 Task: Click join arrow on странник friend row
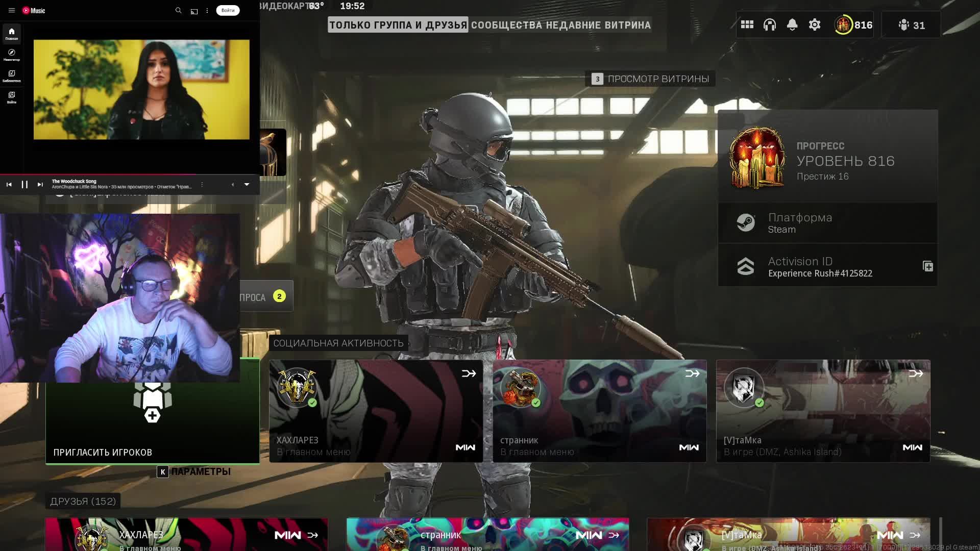coord(614,535)
